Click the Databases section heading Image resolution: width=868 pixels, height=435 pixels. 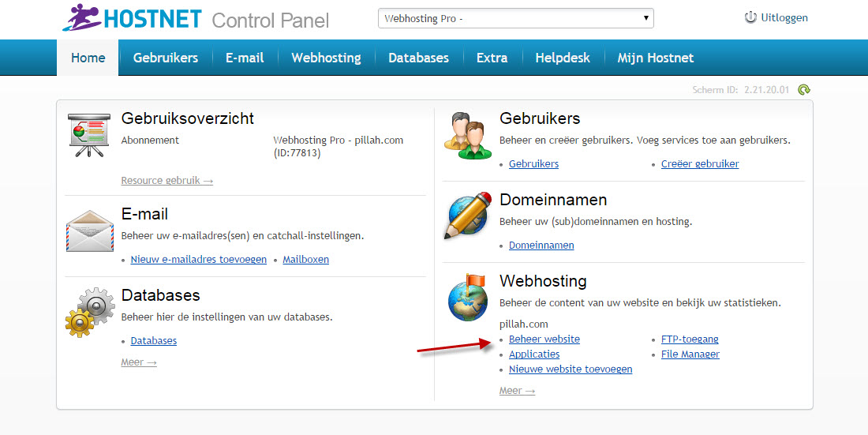[160, 295]
